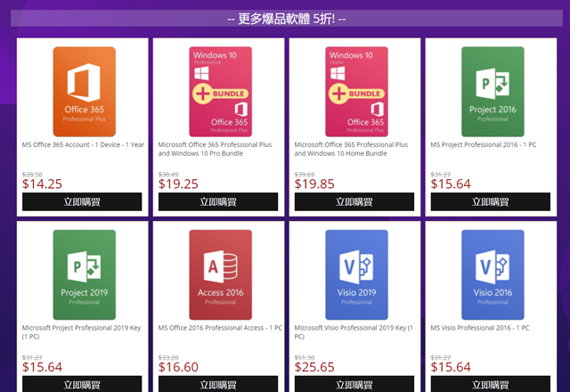Click 立即購買 for Windows 10 Home Bundle
Screen dimensions: 570x392
(354, 202)
